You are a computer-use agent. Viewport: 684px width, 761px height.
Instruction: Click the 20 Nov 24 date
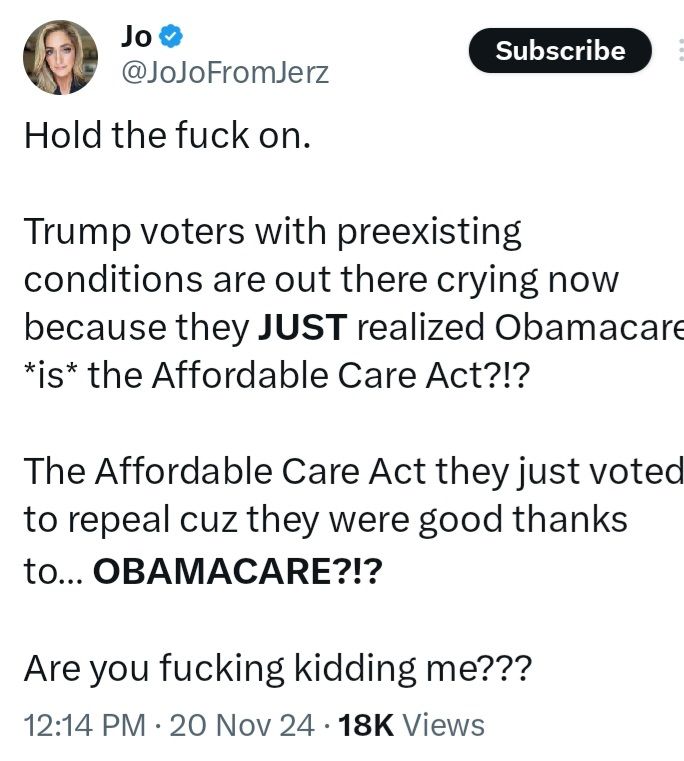tap(242, 725)
